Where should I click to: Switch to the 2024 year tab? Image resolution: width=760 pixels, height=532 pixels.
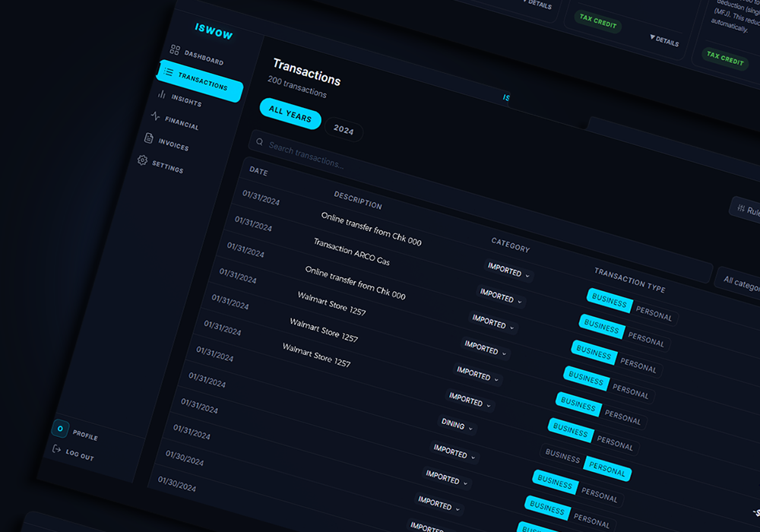click(x=344, y=129)
